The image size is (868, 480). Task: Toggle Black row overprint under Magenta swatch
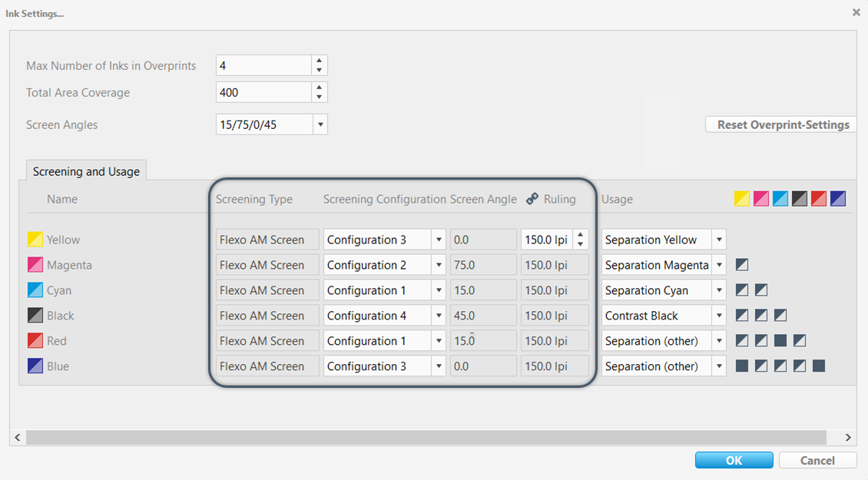761,316
